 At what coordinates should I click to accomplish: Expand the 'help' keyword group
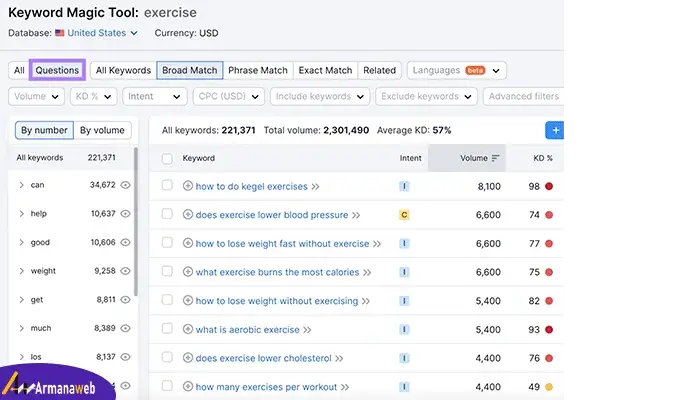tap(21, 214)
